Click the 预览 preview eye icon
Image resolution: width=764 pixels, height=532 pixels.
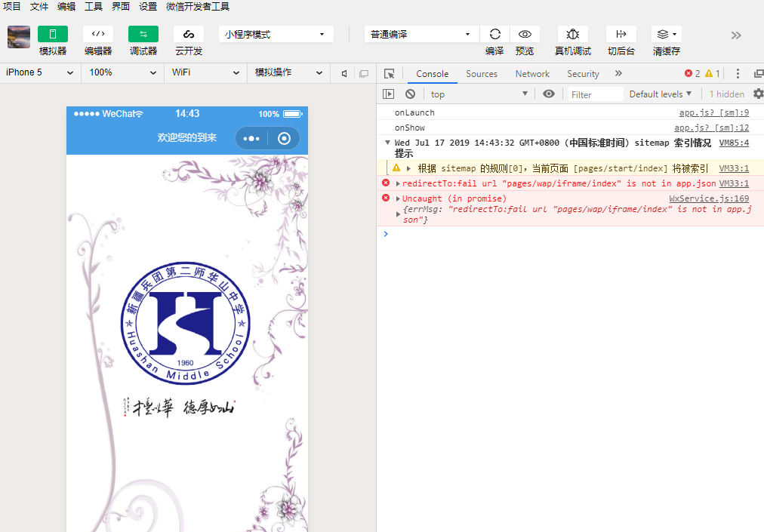pos(525,34)
